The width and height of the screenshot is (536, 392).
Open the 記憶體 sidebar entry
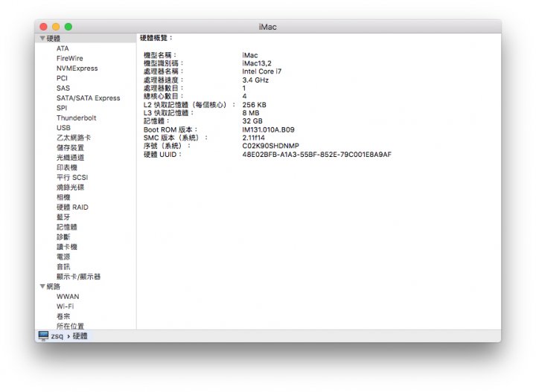[67, 227]
